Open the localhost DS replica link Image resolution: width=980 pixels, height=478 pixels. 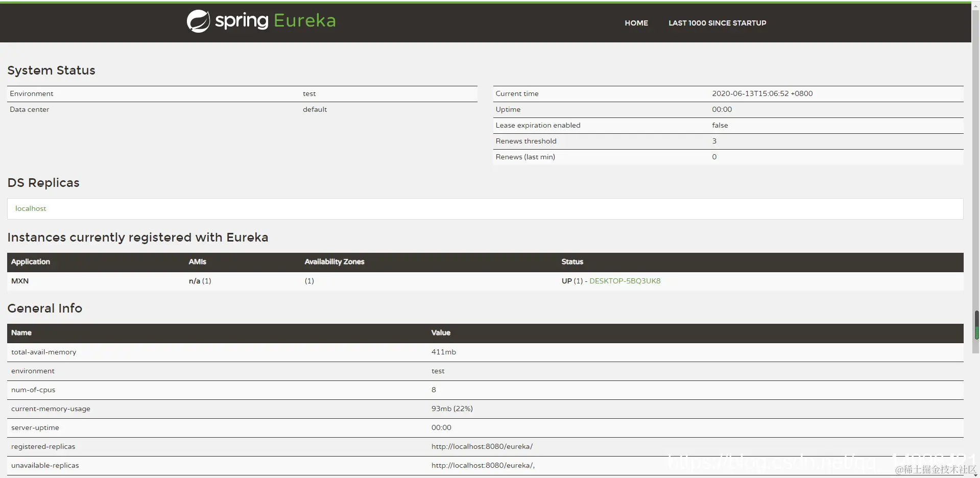(x=31, y=208)
